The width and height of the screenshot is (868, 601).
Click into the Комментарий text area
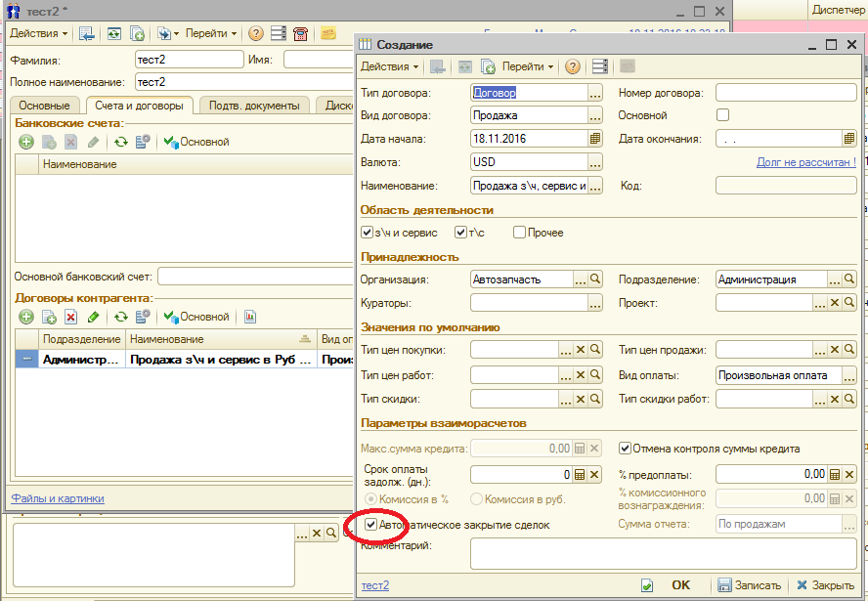664,553
